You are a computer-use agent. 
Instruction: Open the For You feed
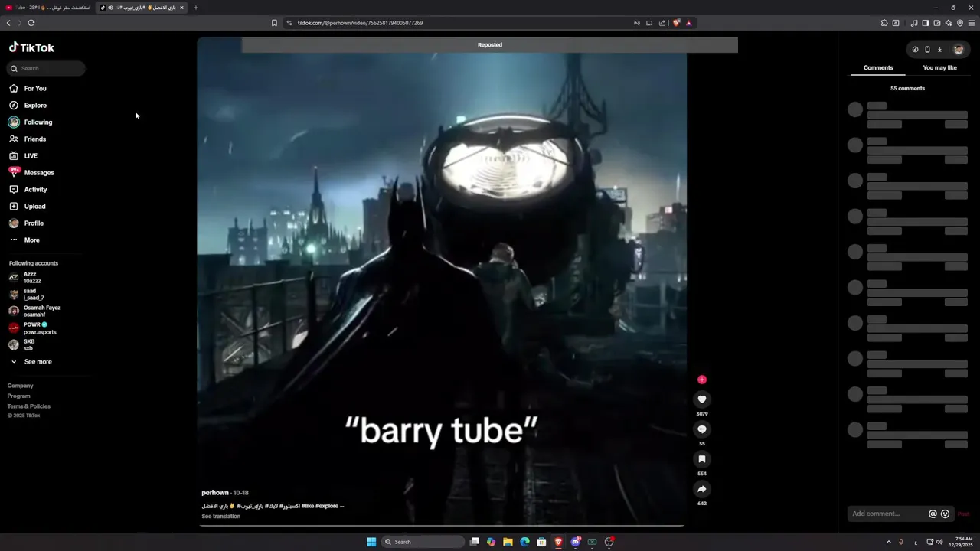coord(28,89)
